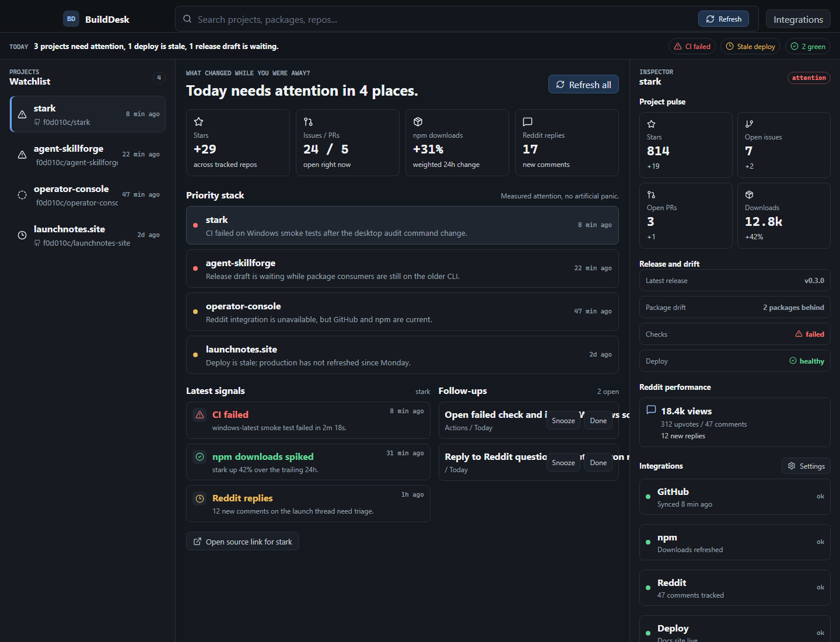Click clock icon beside launchnotes.site in Watchlist
840x642 pixels.
(x=22, y=235)
